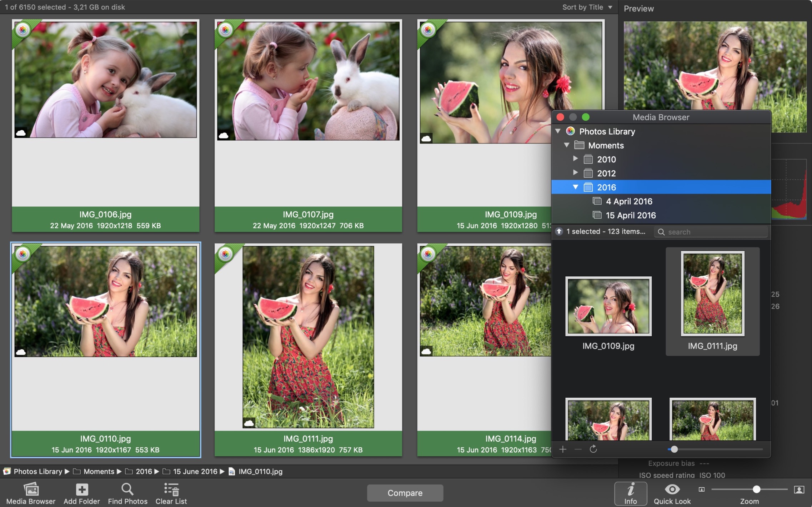Screen dimensions: 812x507
Task: Click the large-thumbnail icon right of Zoom slider
Action: [x=799, y=490]
